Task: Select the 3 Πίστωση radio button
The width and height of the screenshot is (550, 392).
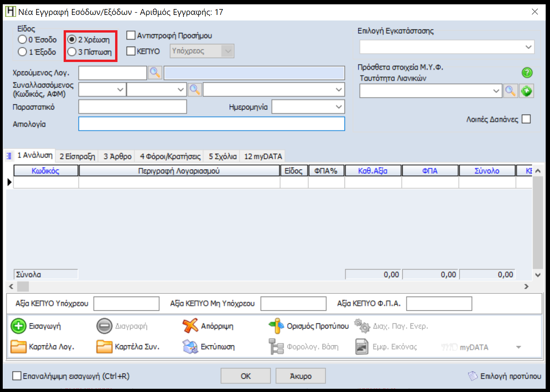Action: [72, 52]
